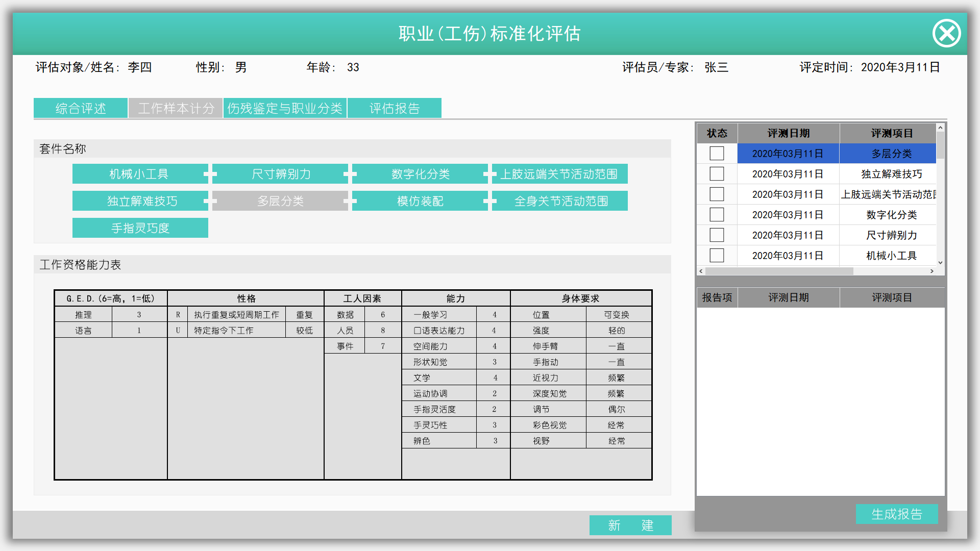Click the 新建 button
This screenshot has height=551, width=980.
click(x=630, y=525)
